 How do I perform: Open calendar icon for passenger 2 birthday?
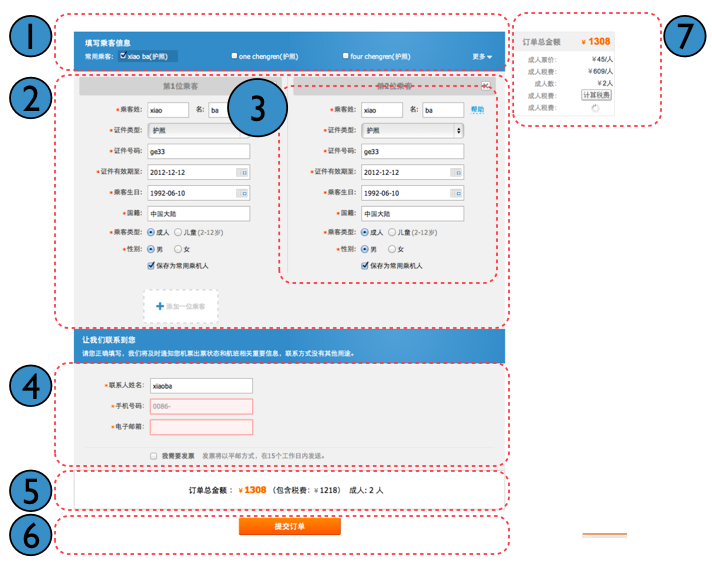[458, 193]
